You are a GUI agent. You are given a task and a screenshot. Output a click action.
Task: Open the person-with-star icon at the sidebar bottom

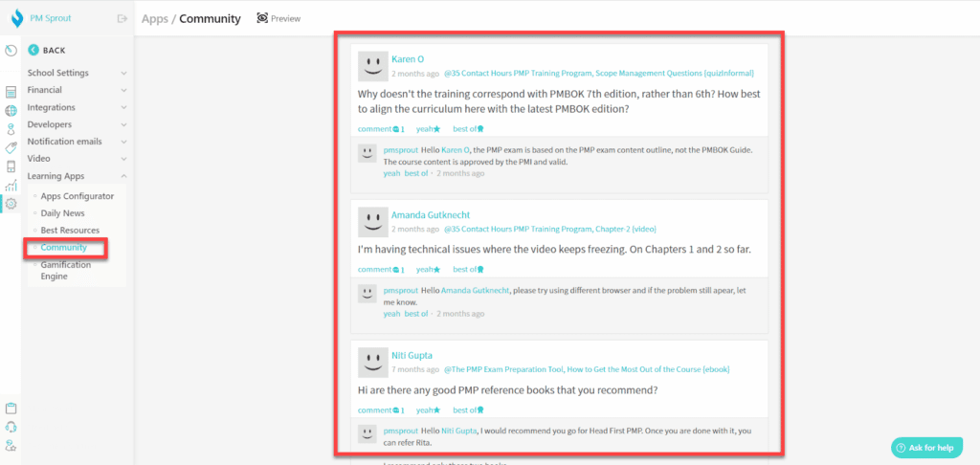coord(11,446)
